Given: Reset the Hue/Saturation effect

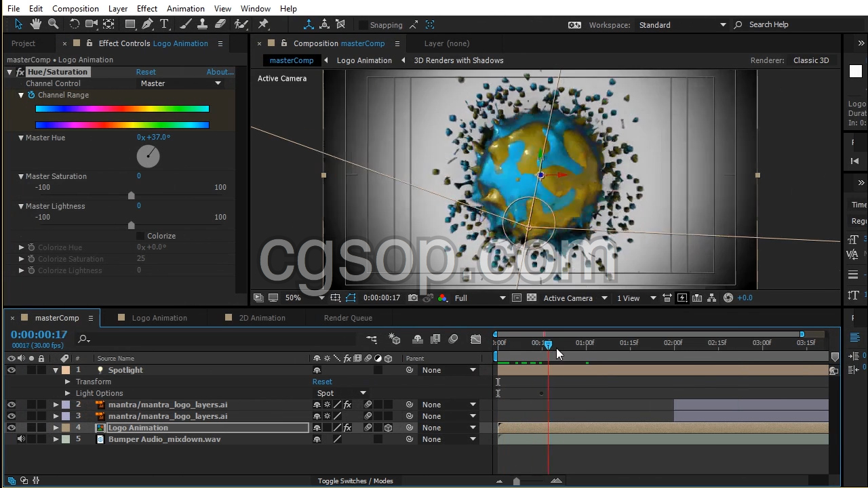Looking at the screenshot, I should pos(146,72).
